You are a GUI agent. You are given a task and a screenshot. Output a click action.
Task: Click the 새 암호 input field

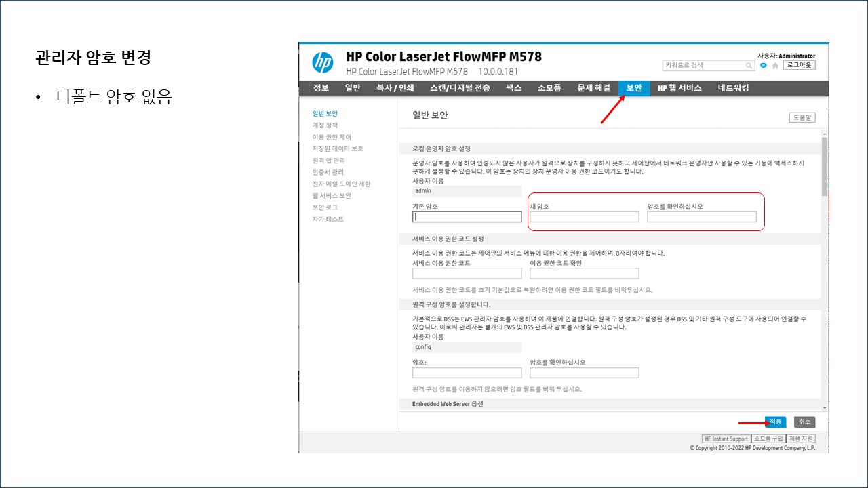click(x=585, y=217)
